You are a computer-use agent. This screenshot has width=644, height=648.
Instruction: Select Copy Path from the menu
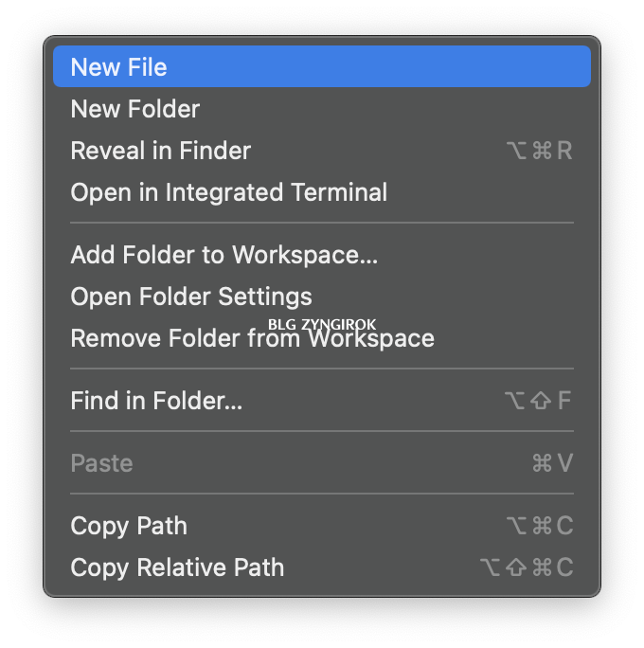(322, 525)
